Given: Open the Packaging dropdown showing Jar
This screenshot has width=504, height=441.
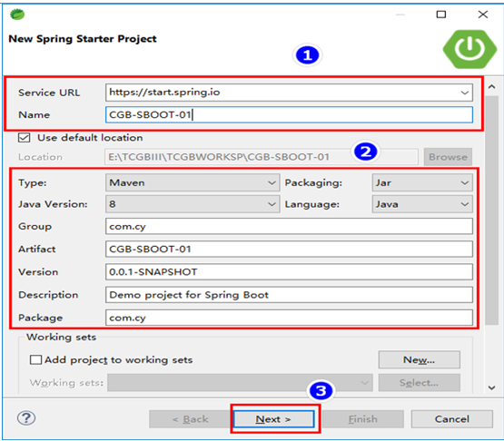Looking at the screenshot, I should click(x=422, y=182).
